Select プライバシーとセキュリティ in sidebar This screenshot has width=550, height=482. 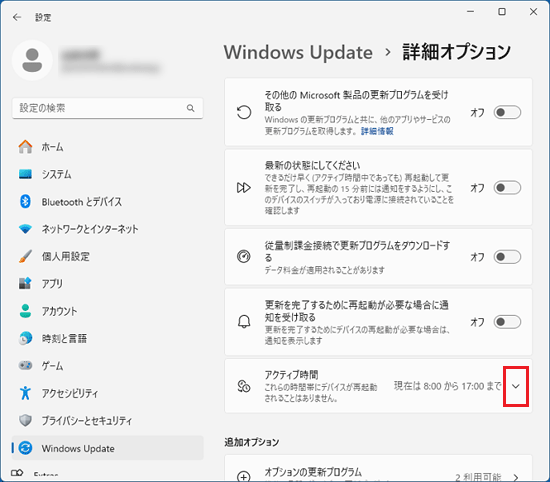click(107, 420)
